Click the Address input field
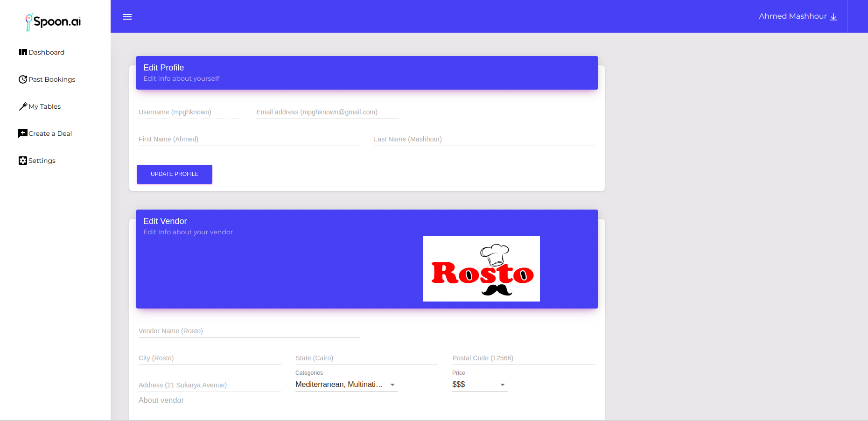Screen dimensions: 868x421 (210, 385)
